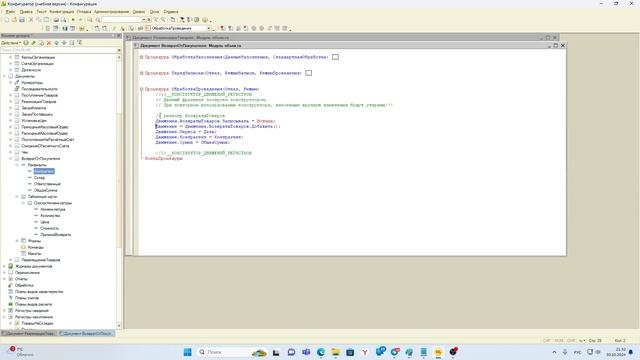This screenshot has height=360, width=640.
Task: Select the Команды tree item
Action: click(36, 247)
